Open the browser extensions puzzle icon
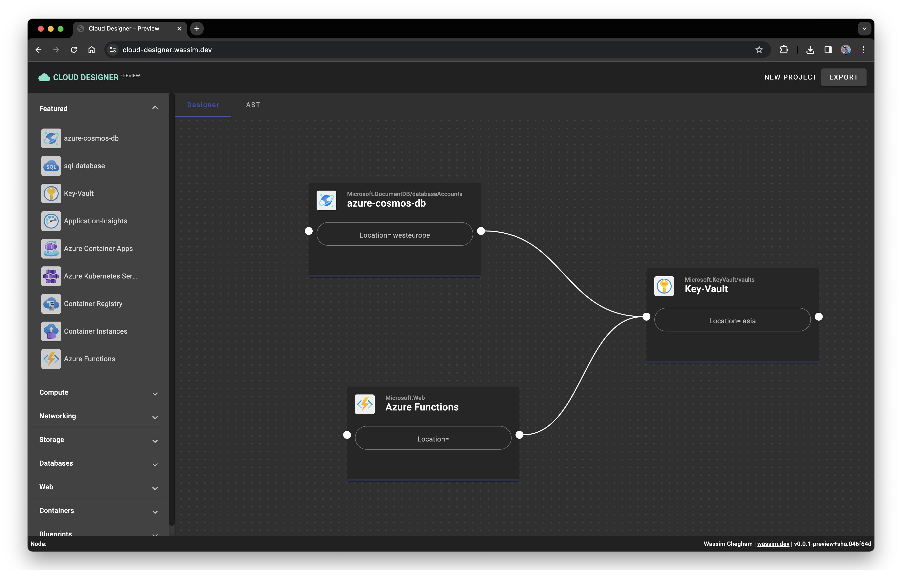902x588 pixels. point(784,50)
